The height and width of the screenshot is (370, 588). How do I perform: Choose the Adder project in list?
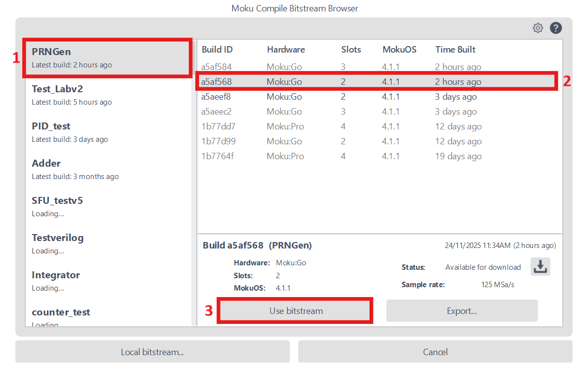click(x=107, y=169)
